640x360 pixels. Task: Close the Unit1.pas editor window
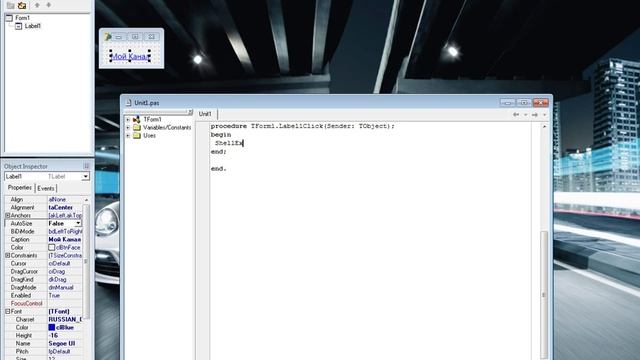(540, 102)
